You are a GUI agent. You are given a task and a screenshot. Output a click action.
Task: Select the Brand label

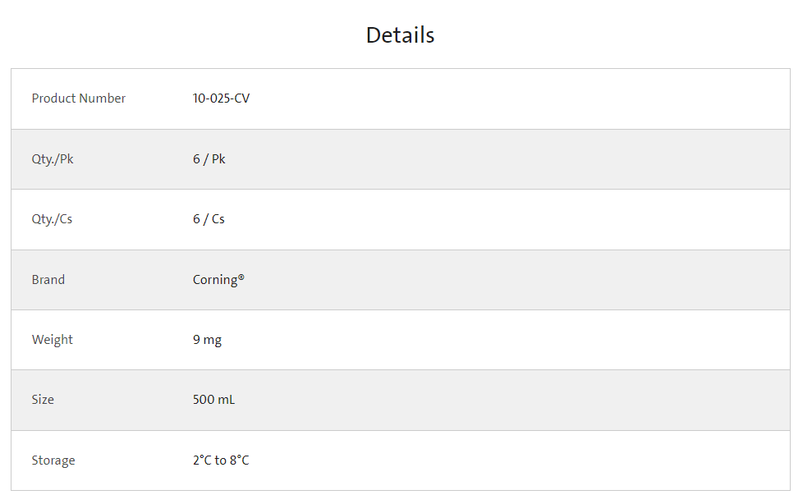(x=48, y=280)
